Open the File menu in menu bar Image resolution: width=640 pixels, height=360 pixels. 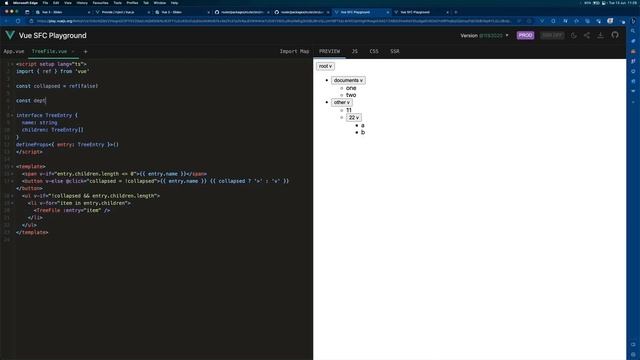tap(45, 3)
